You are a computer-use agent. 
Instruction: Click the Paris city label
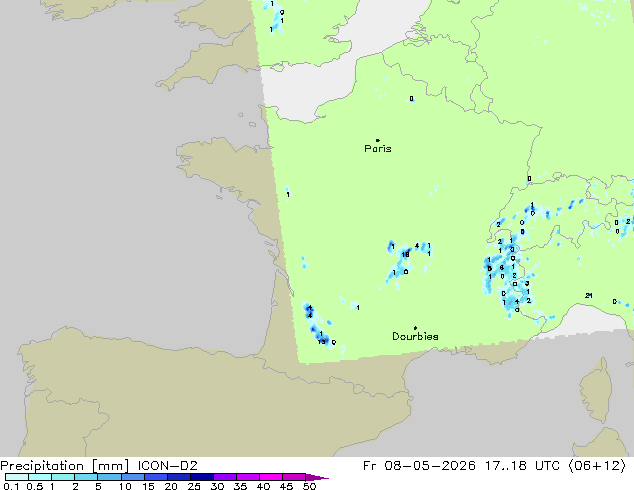tap(378, 149)
